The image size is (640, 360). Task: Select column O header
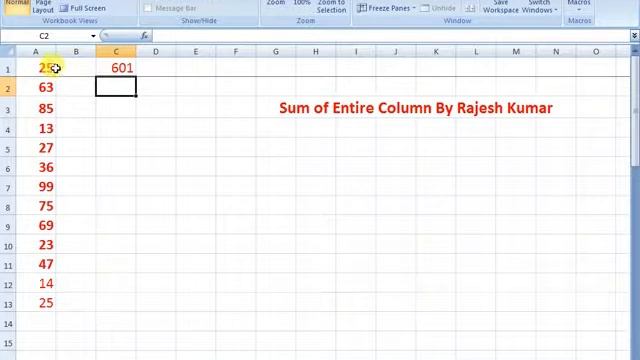click(596, 51)
